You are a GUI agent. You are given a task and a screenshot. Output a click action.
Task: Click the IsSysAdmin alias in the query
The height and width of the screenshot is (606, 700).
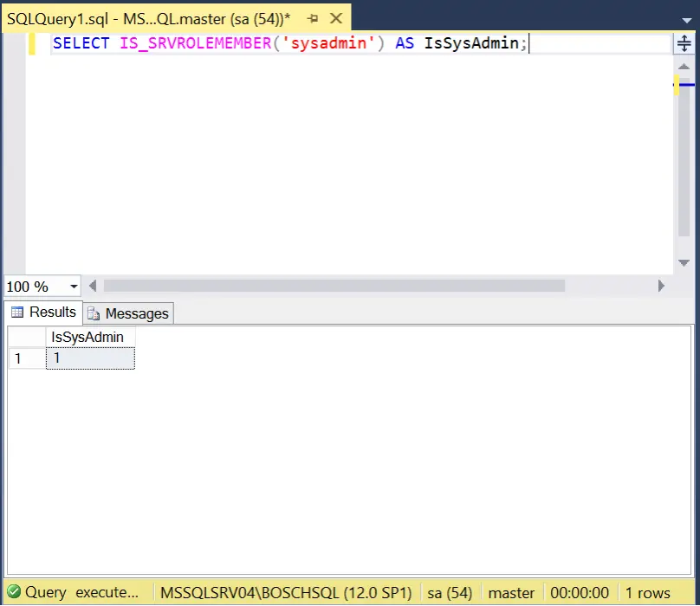click(x=471, y=43)
